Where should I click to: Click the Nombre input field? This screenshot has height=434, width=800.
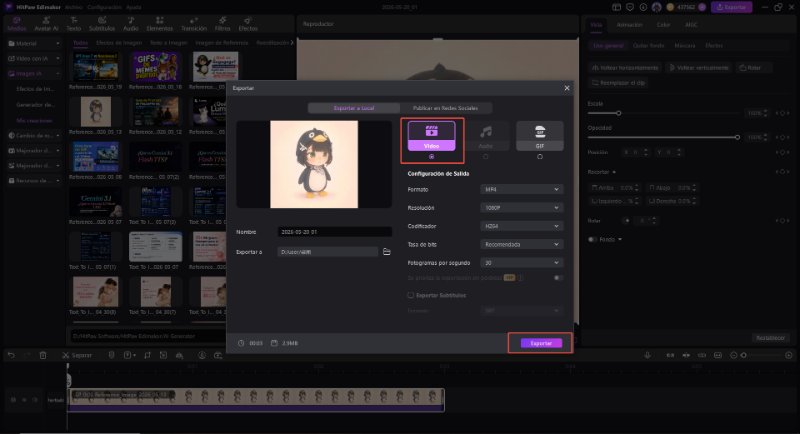click(x=335, y=232)
